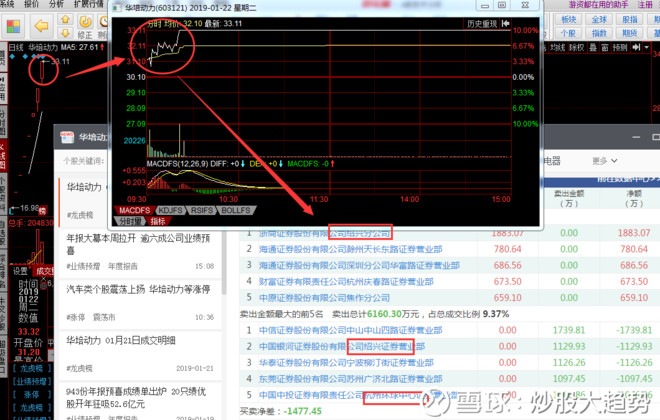The width and height of the screenshot is (660, 420).
Task: Click the yellow up arrow toolbar icon
Action: tap(65, 19)
